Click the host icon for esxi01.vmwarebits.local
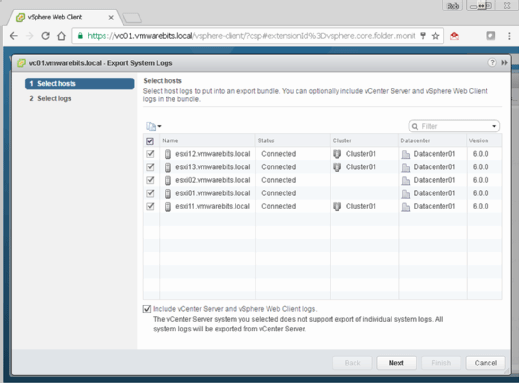The width and height of the screenshot is (519, 383). coord(168,193)
